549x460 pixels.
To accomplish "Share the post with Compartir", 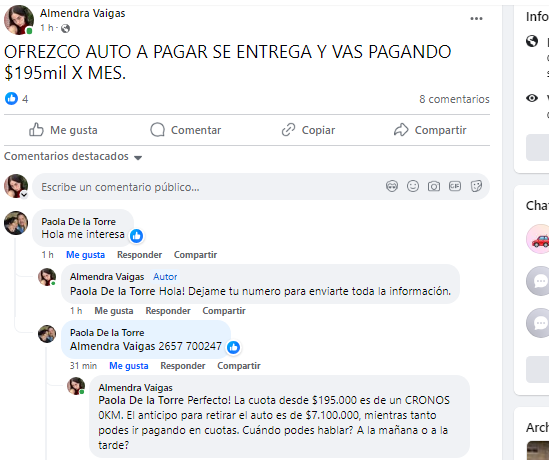I will (430, 130).
